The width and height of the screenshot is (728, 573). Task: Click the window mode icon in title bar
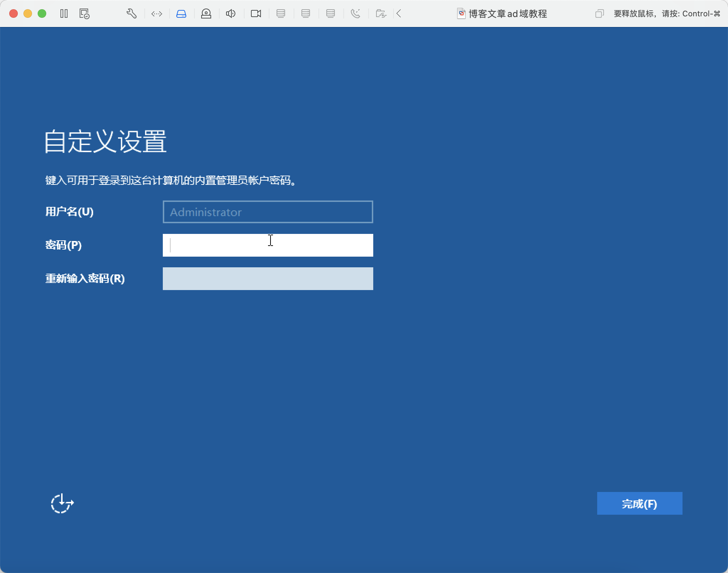click(x=599, y=14)
